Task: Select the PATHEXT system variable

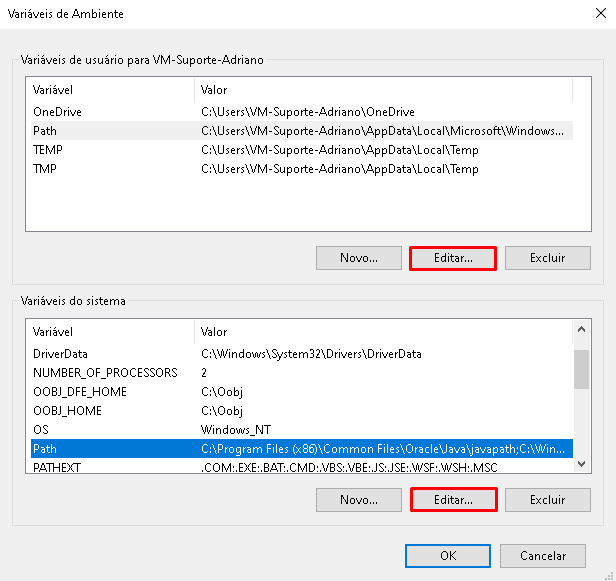Action: (x=302, y=467)
